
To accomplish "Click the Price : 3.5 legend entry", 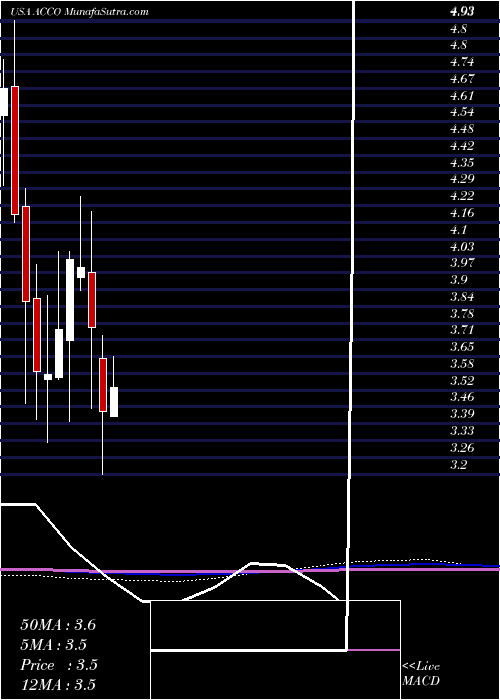I will pos(59,665).
